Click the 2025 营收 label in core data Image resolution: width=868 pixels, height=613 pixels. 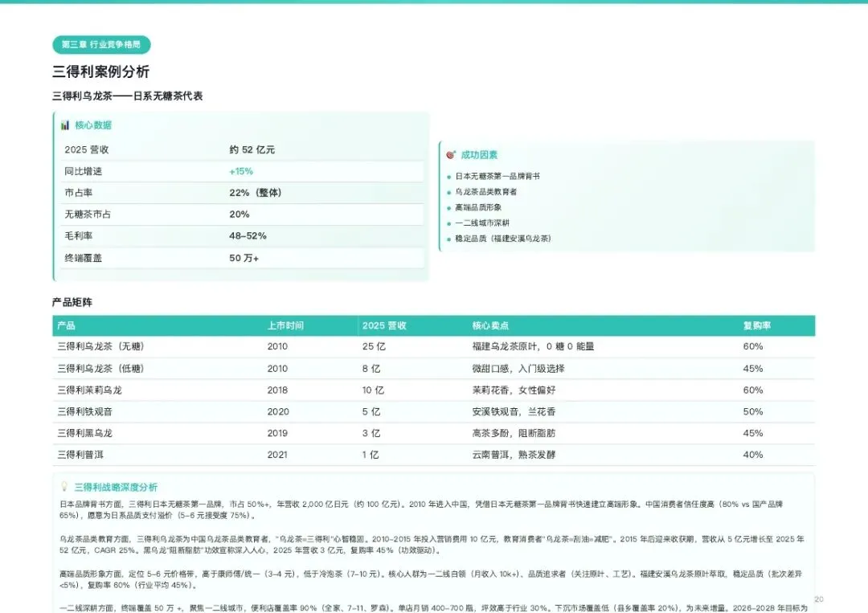point(86,150)
